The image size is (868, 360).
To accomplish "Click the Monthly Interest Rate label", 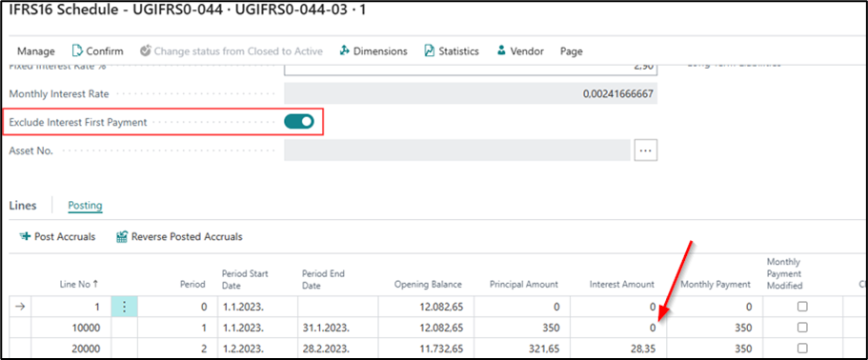I will (x=59, y=94).
